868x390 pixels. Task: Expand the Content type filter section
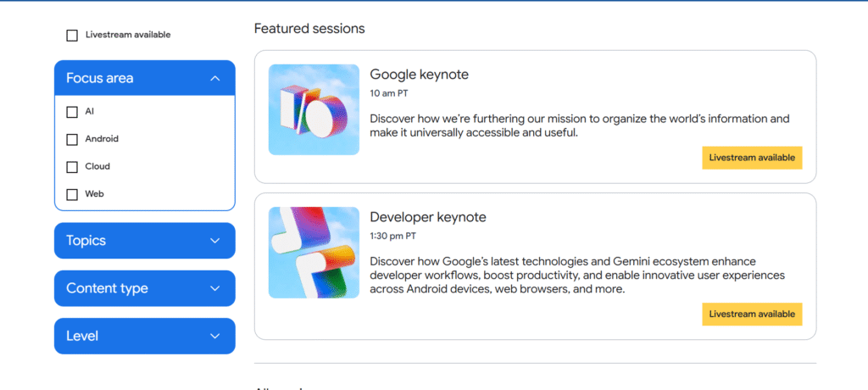coord(144,288)
